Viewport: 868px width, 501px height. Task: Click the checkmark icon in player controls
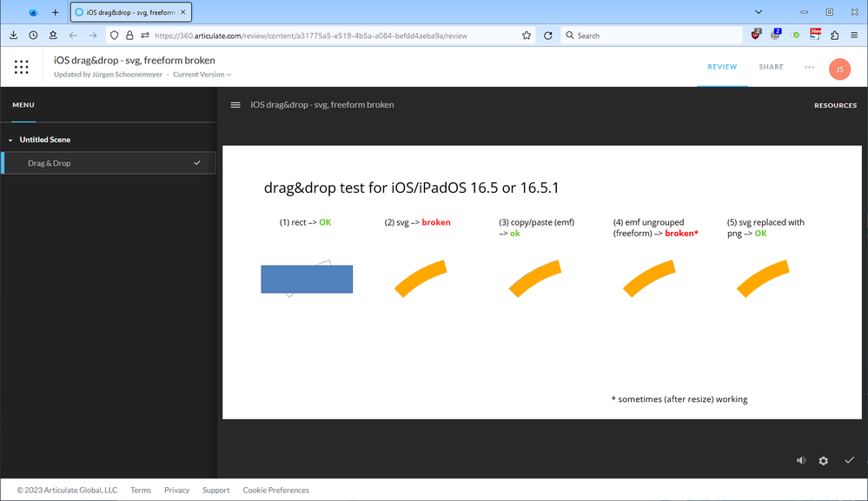point(849,460)
